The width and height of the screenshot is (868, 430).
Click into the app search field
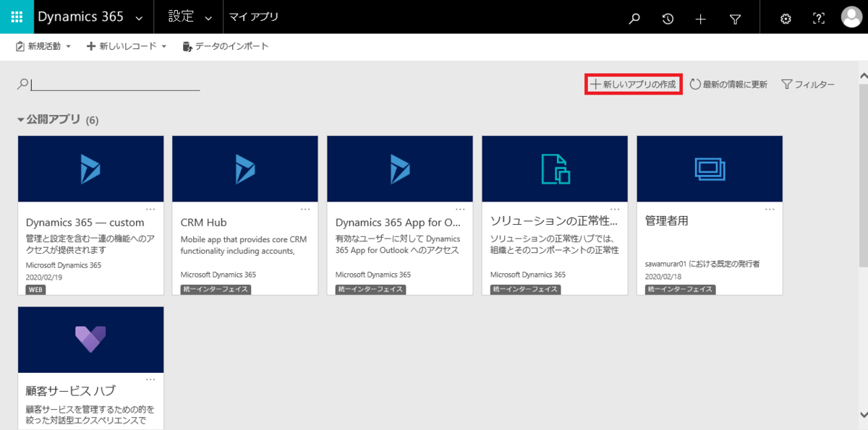coord(115,84)
